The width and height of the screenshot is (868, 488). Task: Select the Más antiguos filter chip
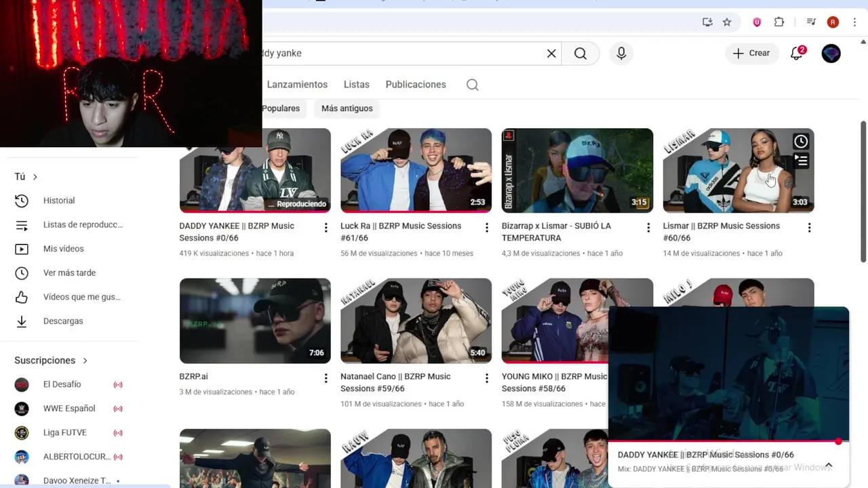[347, 108]
